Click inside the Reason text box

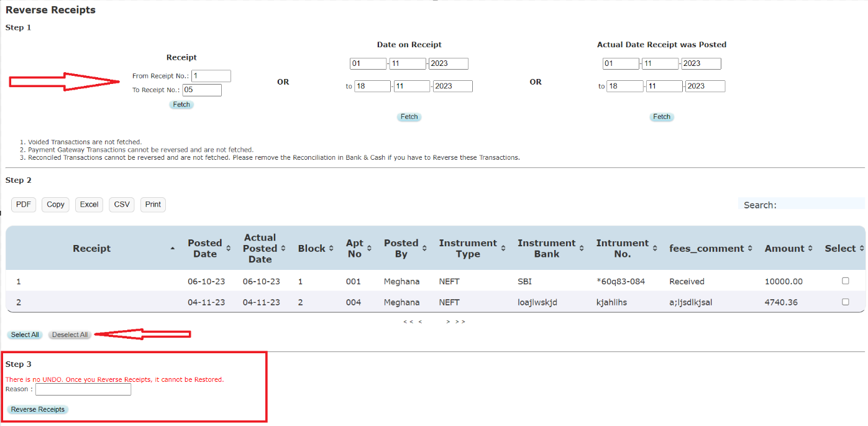tap(83, 389)
